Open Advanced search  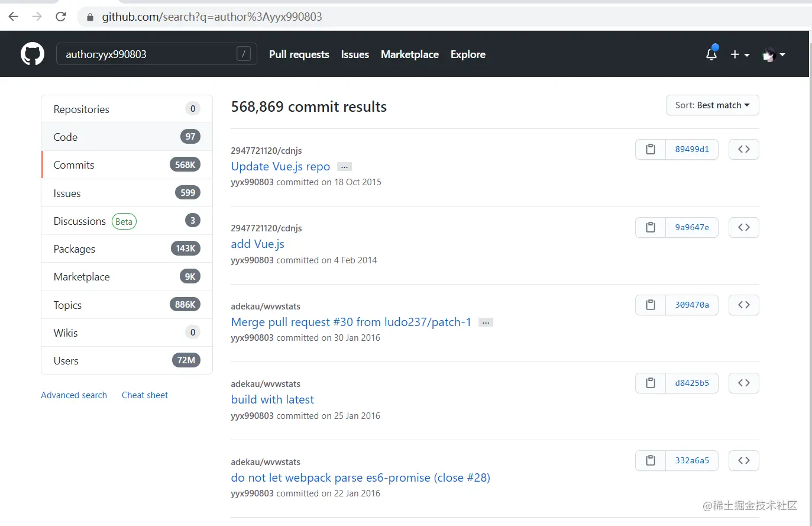tap(73, 395)
